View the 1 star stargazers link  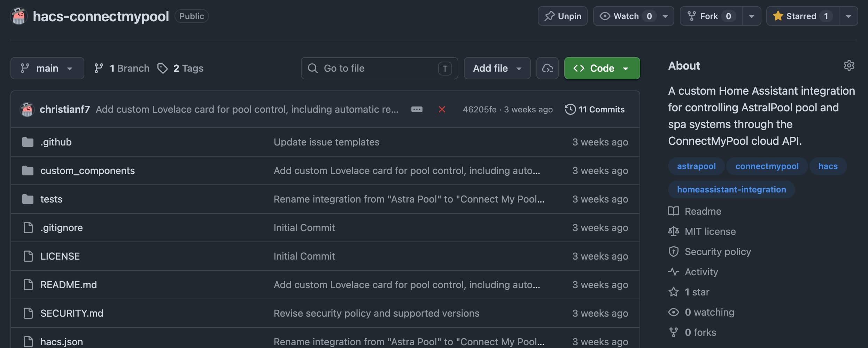pos(697,292)
